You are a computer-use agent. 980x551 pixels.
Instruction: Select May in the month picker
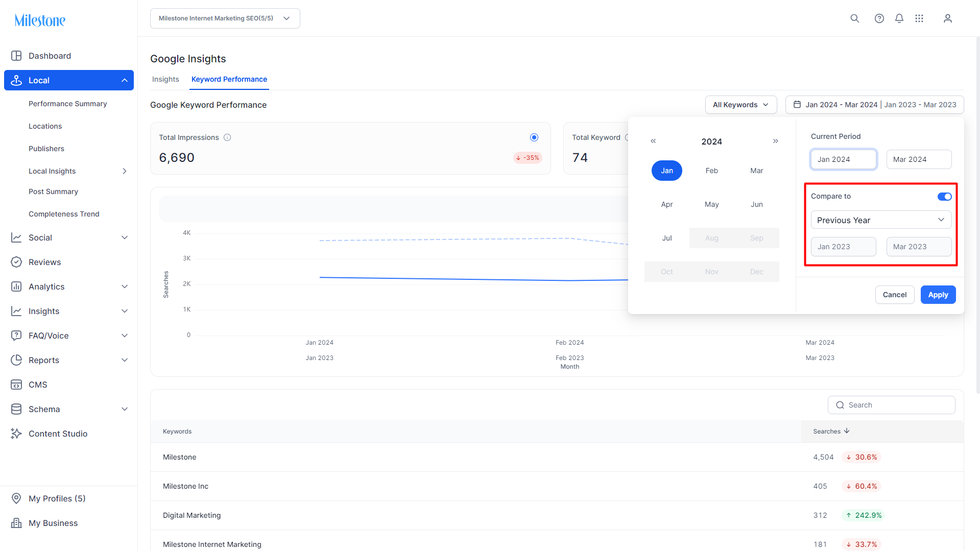(x=712, y=204)
